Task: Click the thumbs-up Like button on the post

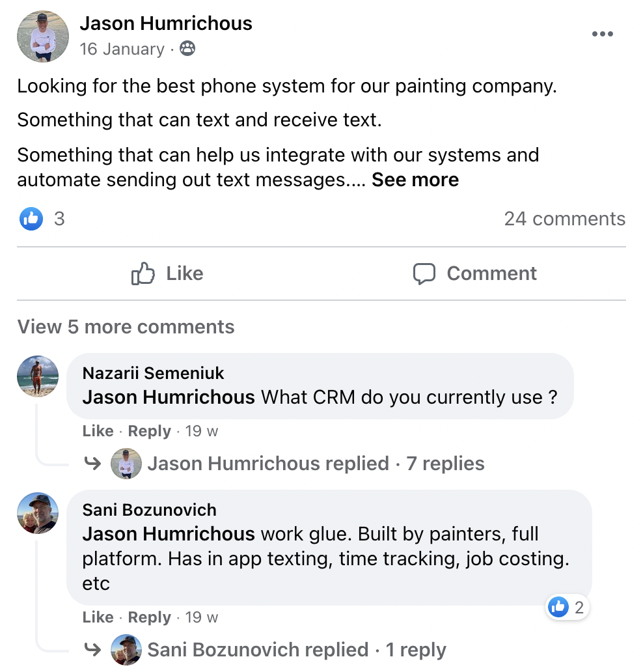Action: tap(167, 273)
